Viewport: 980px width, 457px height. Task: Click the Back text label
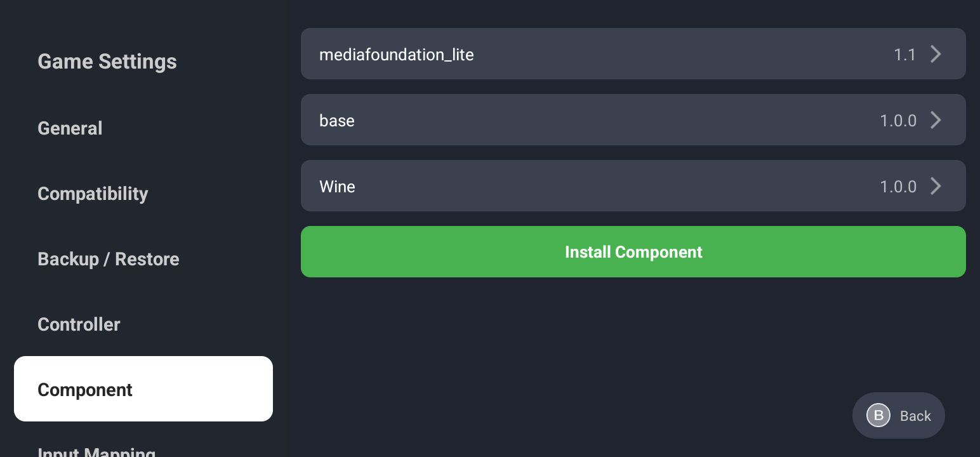point(915,416)
